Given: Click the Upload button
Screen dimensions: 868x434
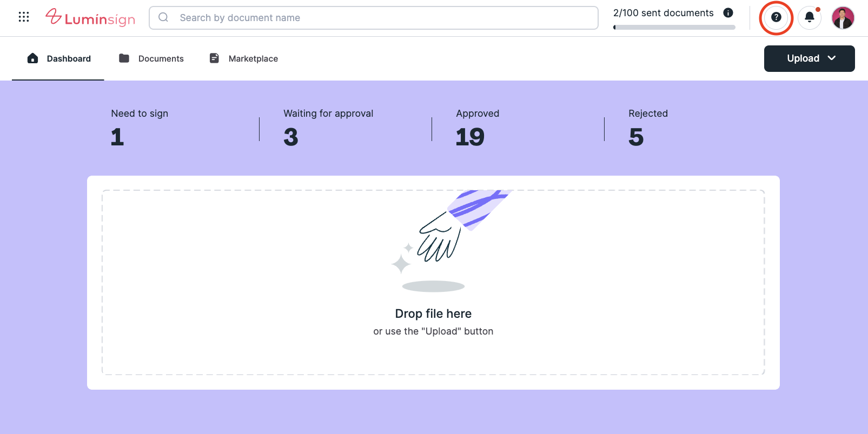Looking at the screenshot, I should coord(803,58).
